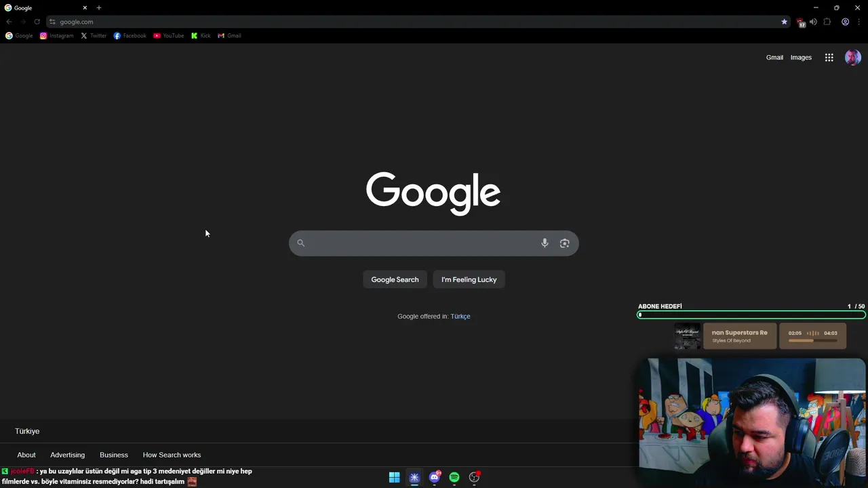Click the Google logo

coord(433,194)
